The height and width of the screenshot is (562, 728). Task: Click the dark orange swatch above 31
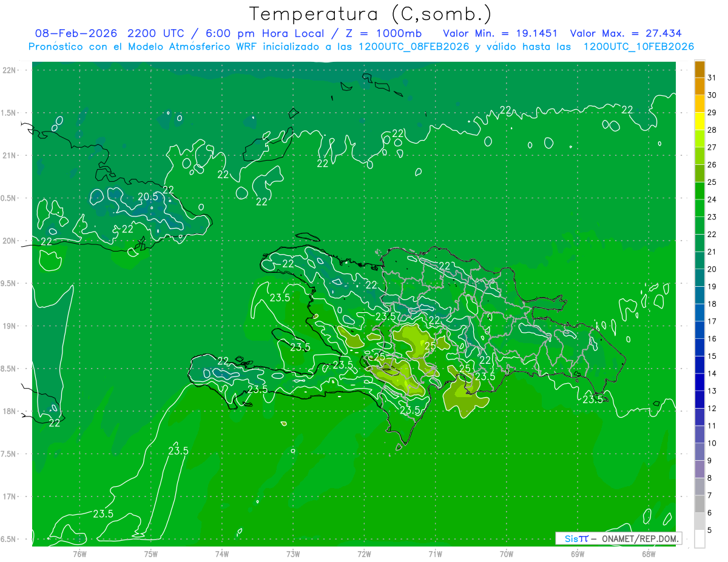click(699, 70)
